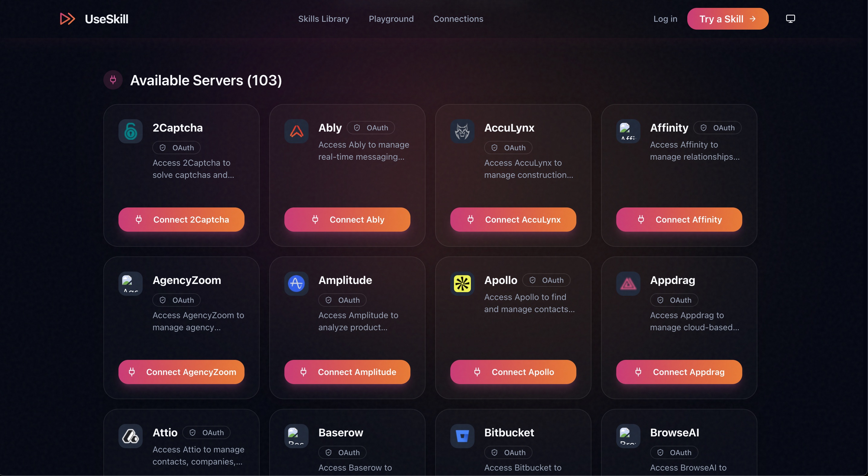The image size is (868, 476).
Task: Select the Apollo yellow logo icon
Action: click(462, 283)
